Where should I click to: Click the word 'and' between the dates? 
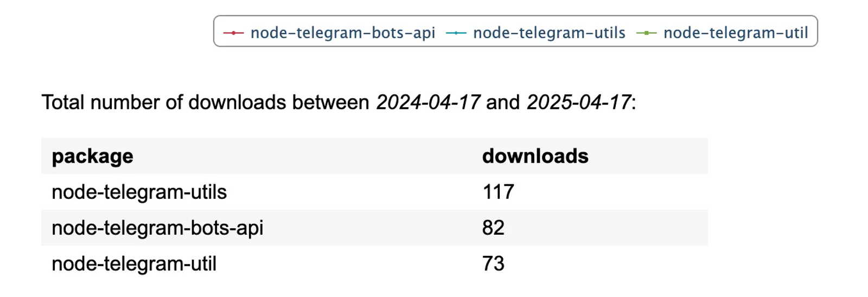[503, 102]
